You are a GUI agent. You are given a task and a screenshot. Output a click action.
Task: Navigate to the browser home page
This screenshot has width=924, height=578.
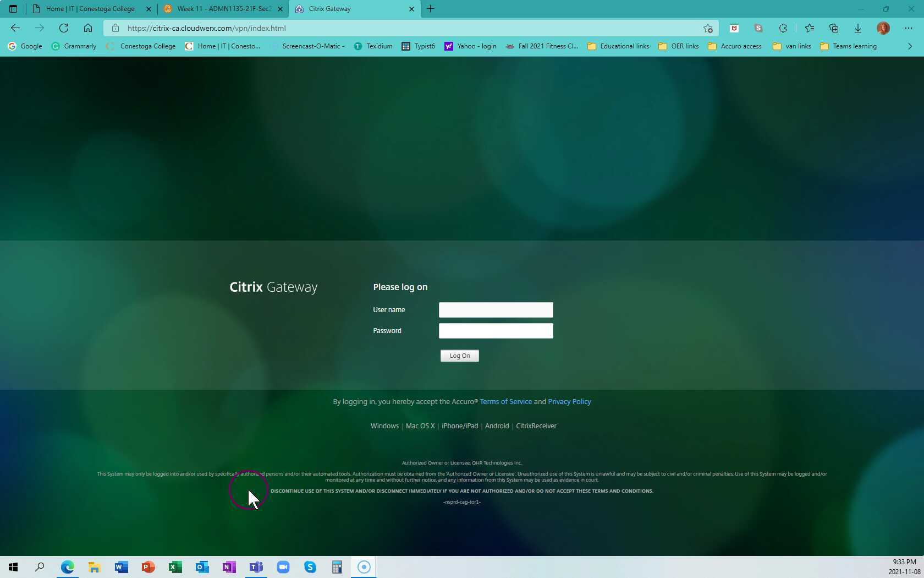tap(88, 28)
